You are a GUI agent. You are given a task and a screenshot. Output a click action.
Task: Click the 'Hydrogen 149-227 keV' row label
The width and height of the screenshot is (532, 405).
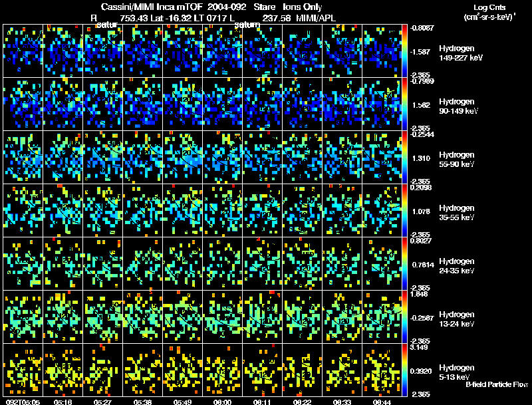461,53
